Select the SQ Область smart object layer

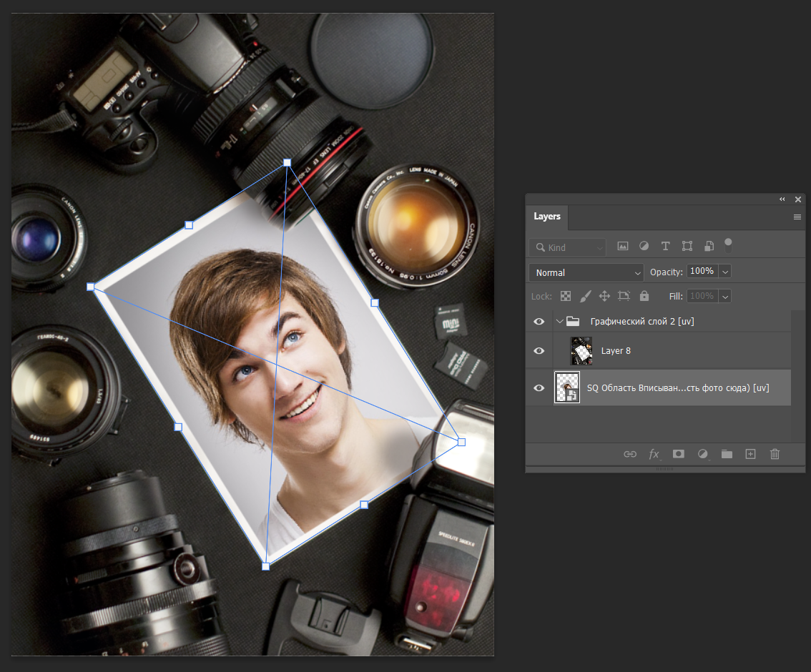tap(677, 388)
